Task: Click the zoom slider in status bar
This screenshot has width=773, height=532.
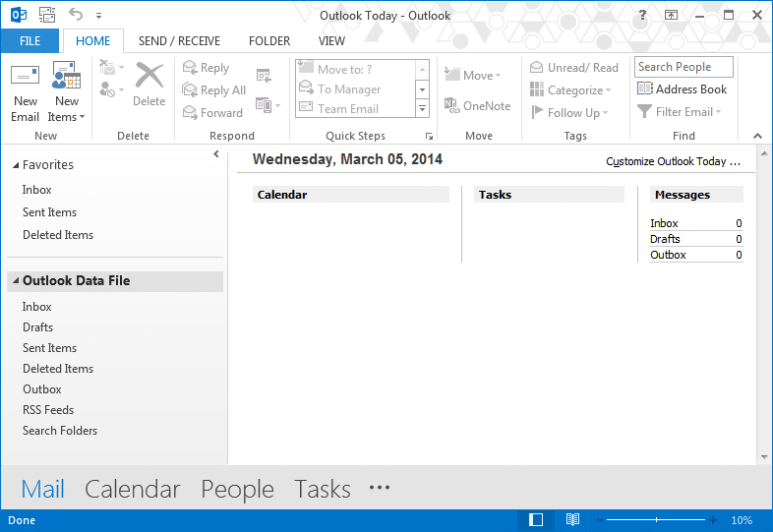Action: coord(656,519)
